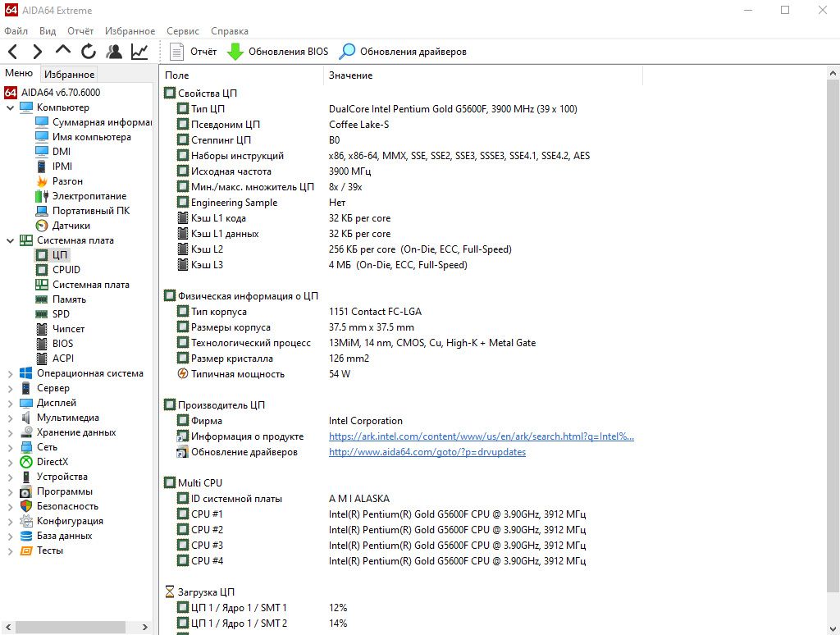This screenshot has width=840, height=635.
Task: Click the Forward navigation arrow icon
Action: pos(37,52)
